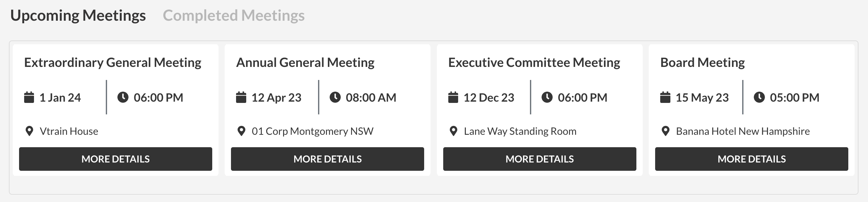This screenshot has width=868, height=202.
Task: Click the Annual General Meeting card title
Action: (x=305, y=62)
